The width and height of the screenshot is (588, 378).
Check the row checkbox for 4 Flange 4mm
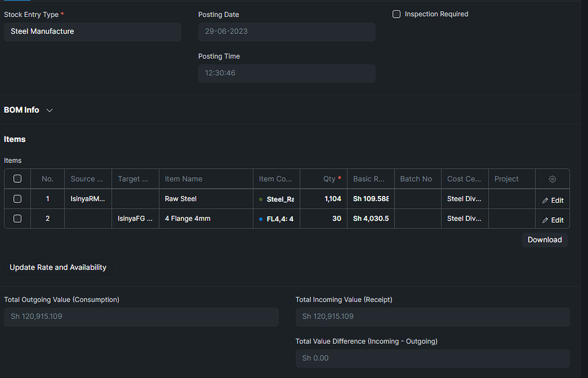point(17,218)
